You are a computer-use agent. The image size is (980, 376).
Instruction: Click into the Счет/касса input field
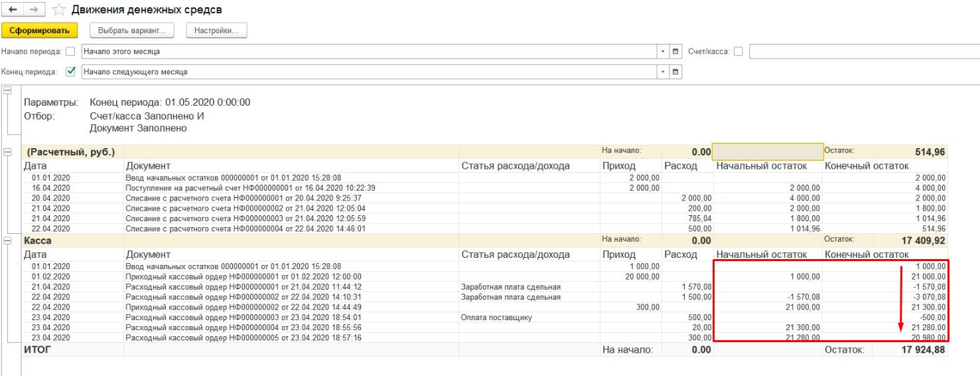863,51
